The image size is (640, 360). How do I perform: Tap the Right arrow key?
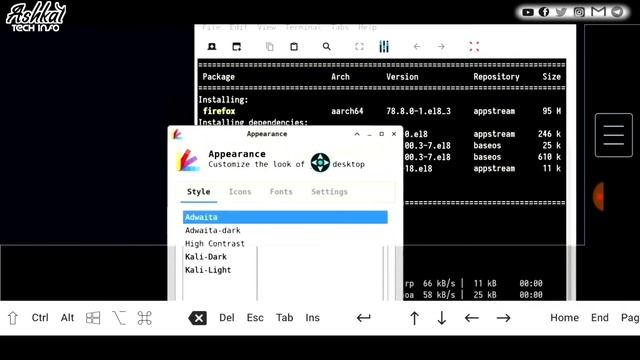click(x=503, y=318)
